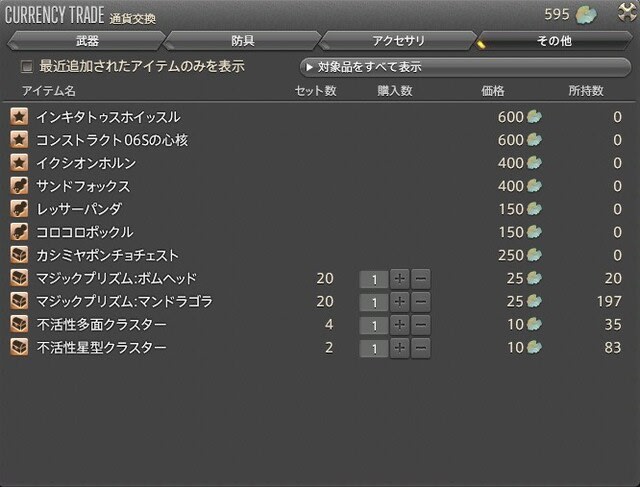Click the アイテム名 column header

49,91
